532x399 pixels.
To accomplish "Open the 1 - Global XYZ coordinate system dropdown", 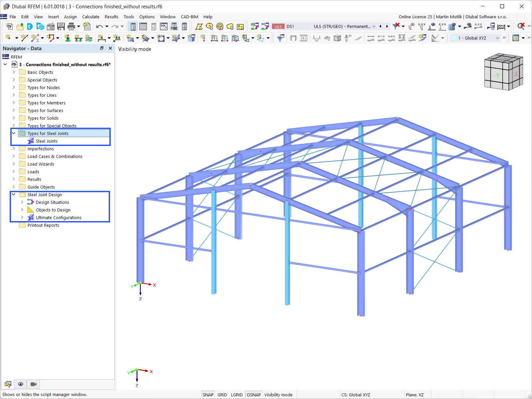I will pyautogui.click(x=498, y=38).
